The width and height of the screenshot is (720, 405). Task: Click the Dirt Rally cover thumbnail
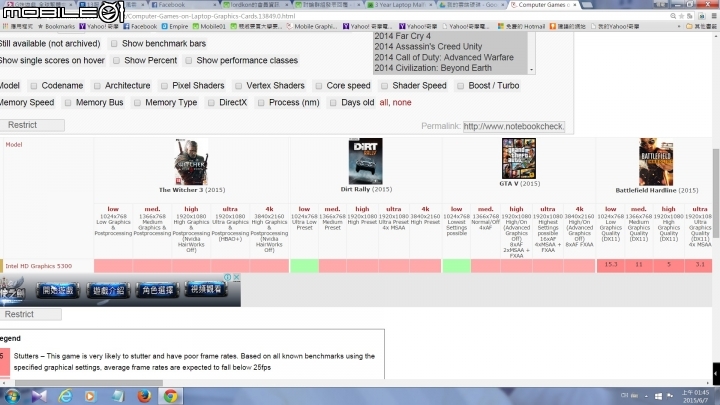tap(366, 161)
